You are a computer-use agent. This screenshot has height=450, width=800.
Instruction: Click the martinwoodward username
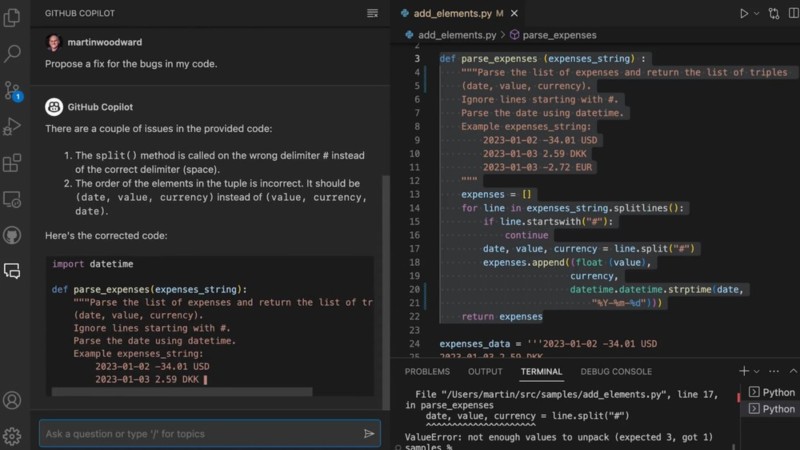coord(105,42)
